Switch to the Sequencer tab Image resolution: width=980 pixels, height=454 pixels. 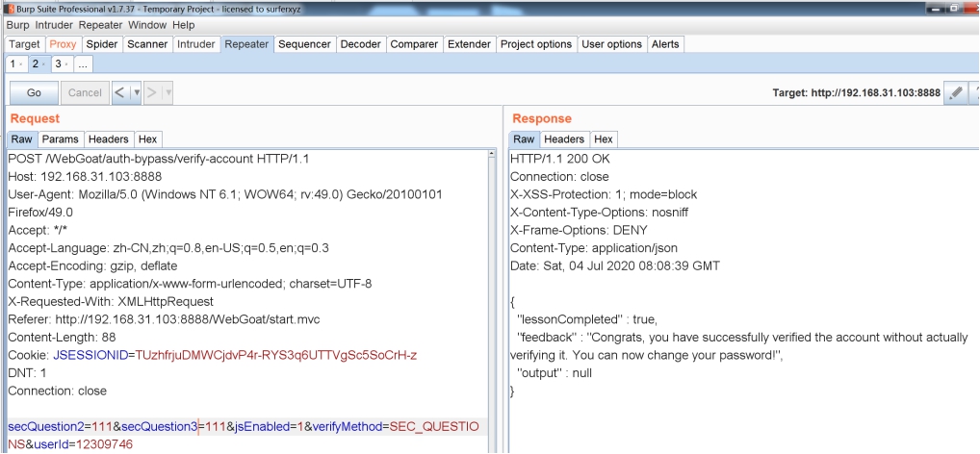tap(304, 44)
